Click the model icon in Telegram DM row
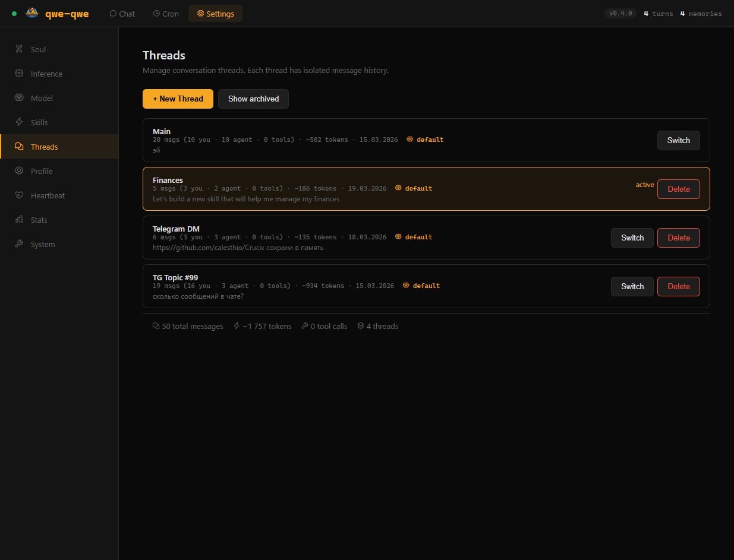 click(x=398, y=237)
